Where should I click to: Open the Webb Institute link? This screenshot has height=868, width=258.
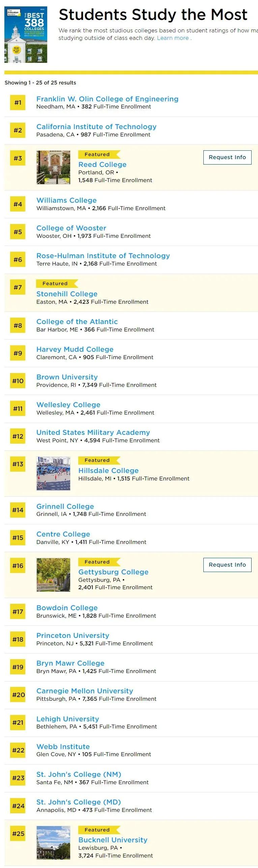(x=63, y=747)
